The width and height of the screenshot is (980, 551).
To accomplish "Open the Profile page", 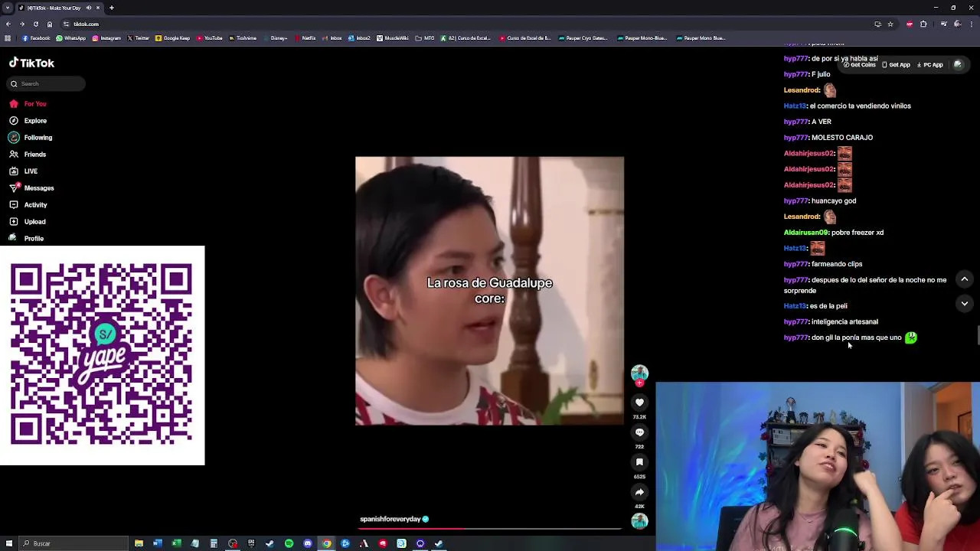I will tap(27, 239).
